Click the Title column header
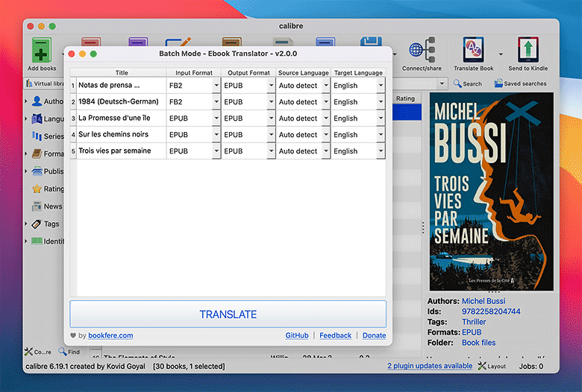Image resolution: width=582 pixels, height=392 pixels. click(x=122, y=73)
